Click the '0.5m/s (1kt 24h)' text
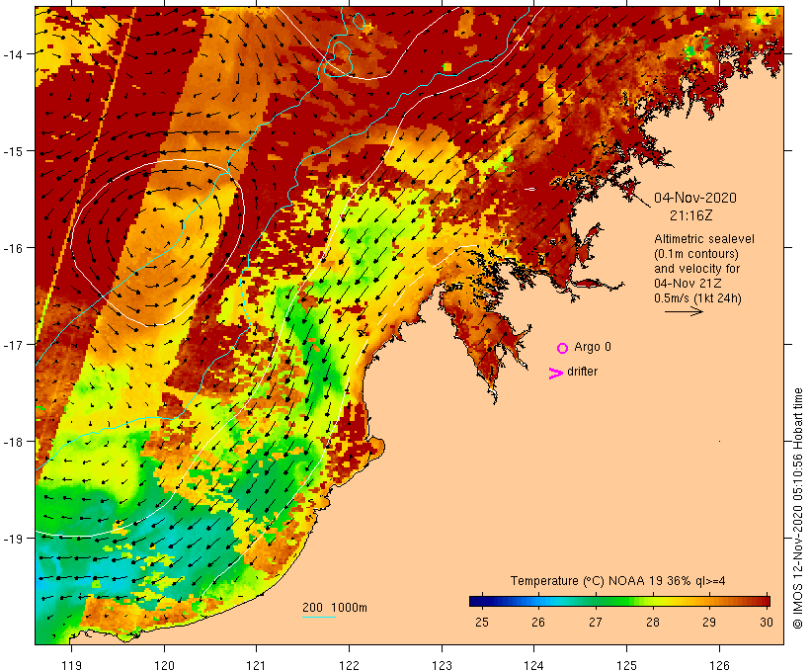810x672 pixels. (698, 298)
